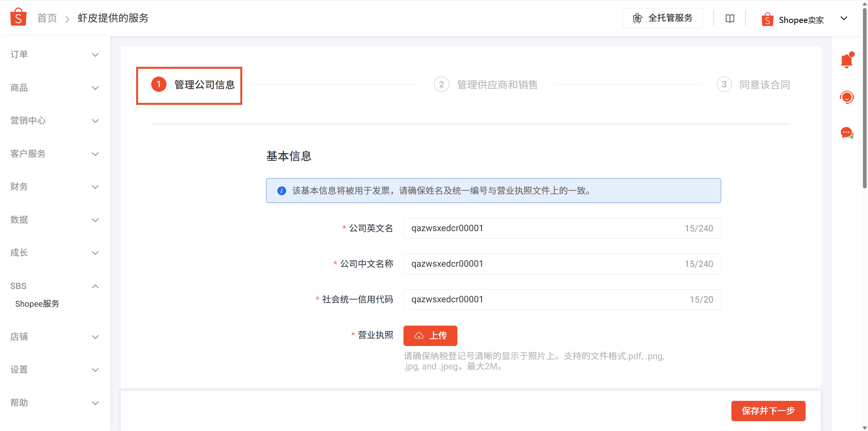
Task: Select step 3 同意该合同
Action: pyautogui.click(x=753, y=85)
